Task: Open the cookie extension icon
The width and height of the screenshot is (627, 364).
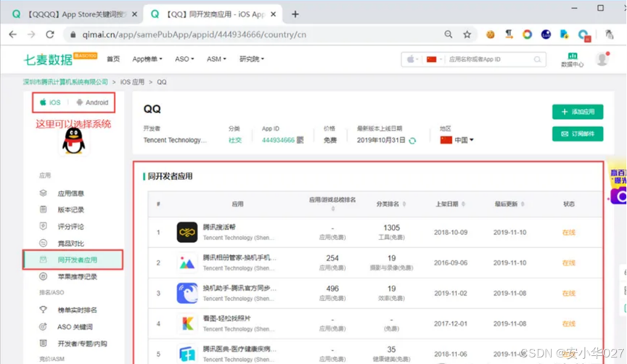Action: (x=491, y=34)
